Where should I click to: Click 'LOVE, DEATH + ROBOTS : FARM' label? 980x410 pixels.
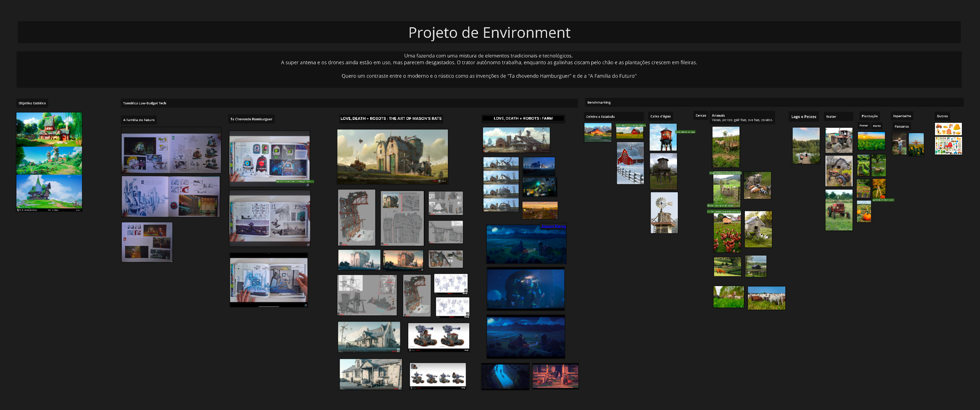[523, 118]
